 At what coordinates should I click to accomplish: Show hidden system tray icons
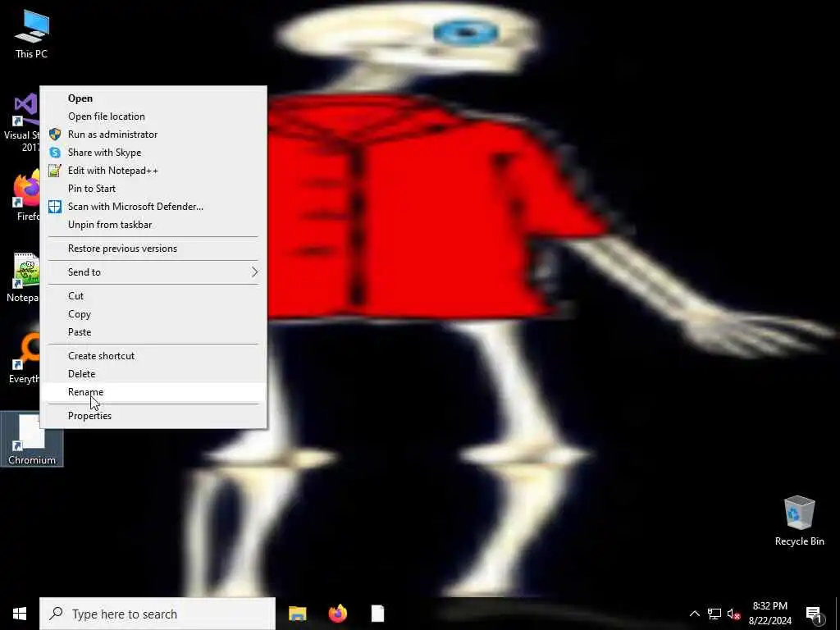[x=694, y=614]
